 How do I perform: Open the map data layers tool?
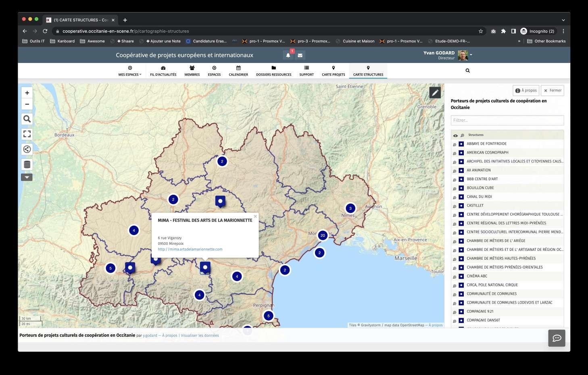27,165
